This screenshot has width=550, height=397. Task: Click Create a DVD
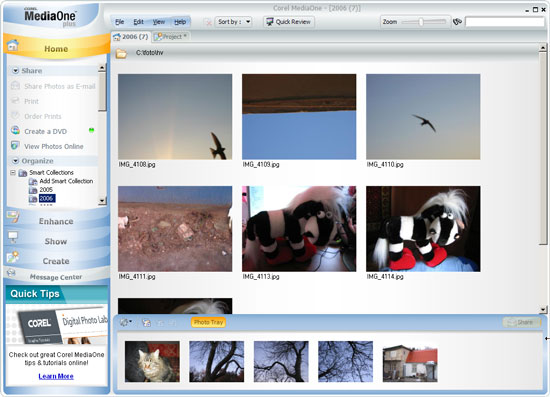45,132
